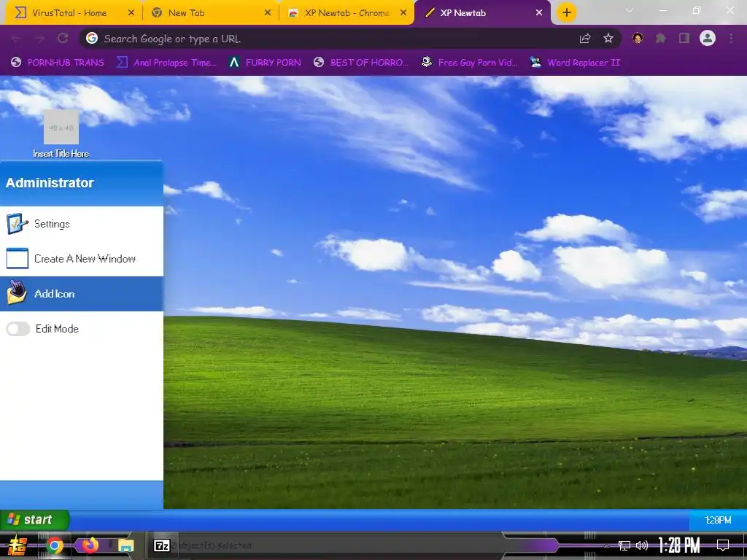
Task: Close the active XP Newtab tab
Action: 539,13
